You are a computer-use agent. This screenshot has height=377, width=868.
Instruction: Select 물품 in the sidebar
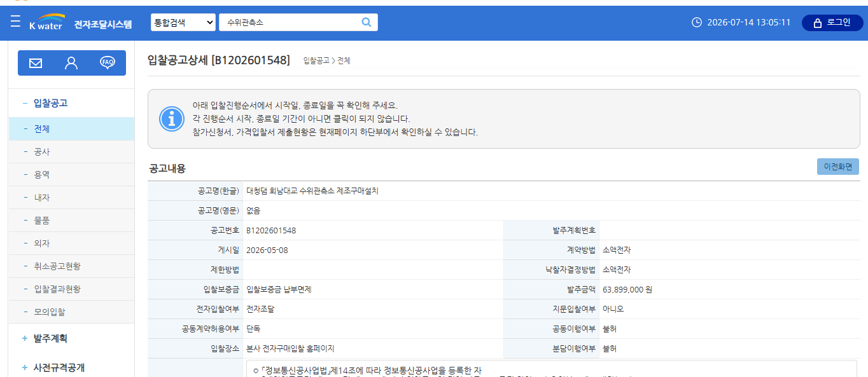pyautogui.click(x=71, y=221)
